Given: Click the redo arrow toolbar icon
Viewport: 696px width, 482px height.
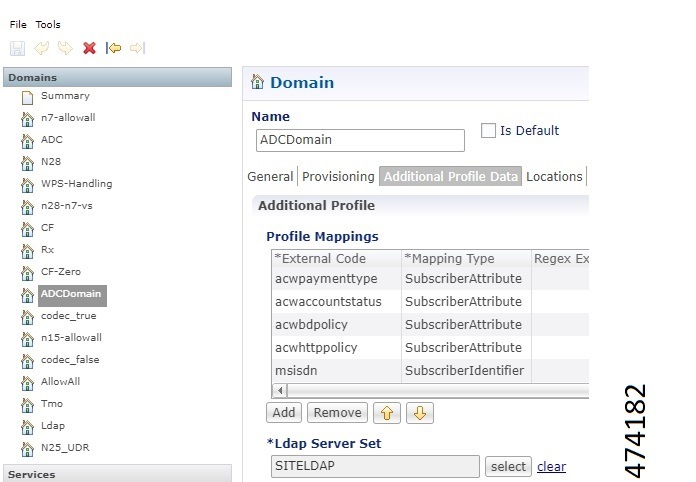Looking at the screenshot, I should pyautogui.click(x=64, y=47).
